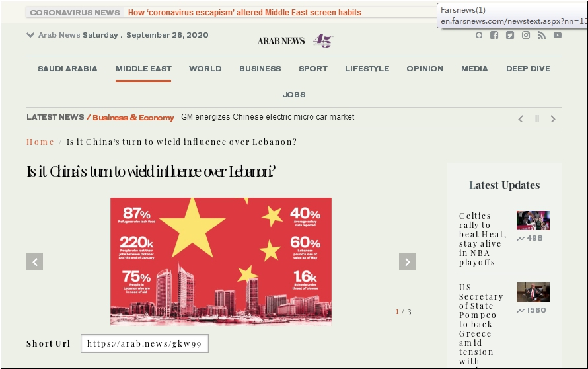Screen dimensions: 588x369
Task: Show next slide in article gallery
Action: coord(407,262)
